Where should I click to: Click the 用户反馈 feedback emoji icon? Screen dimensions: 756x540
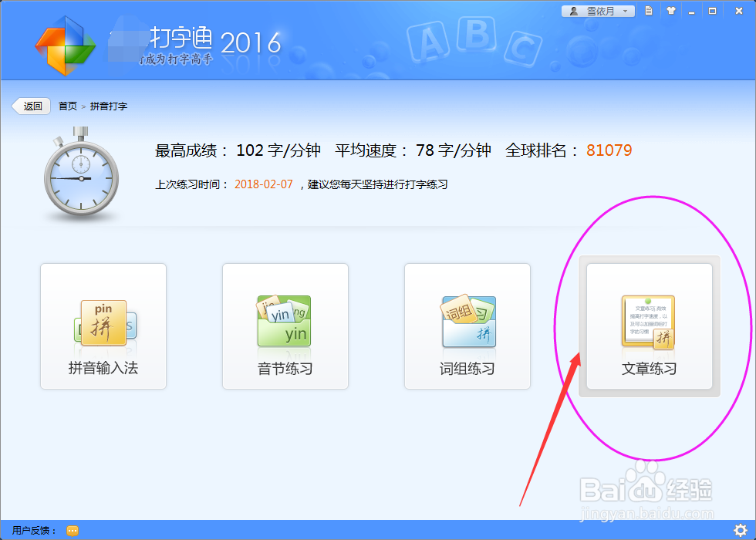72,530
